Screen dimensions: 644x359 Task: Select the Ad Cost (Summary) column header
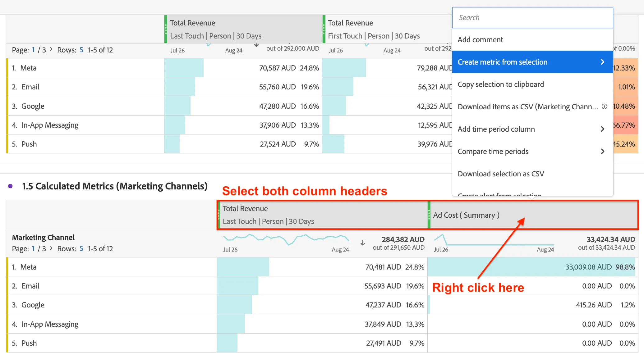pos(533,215)
